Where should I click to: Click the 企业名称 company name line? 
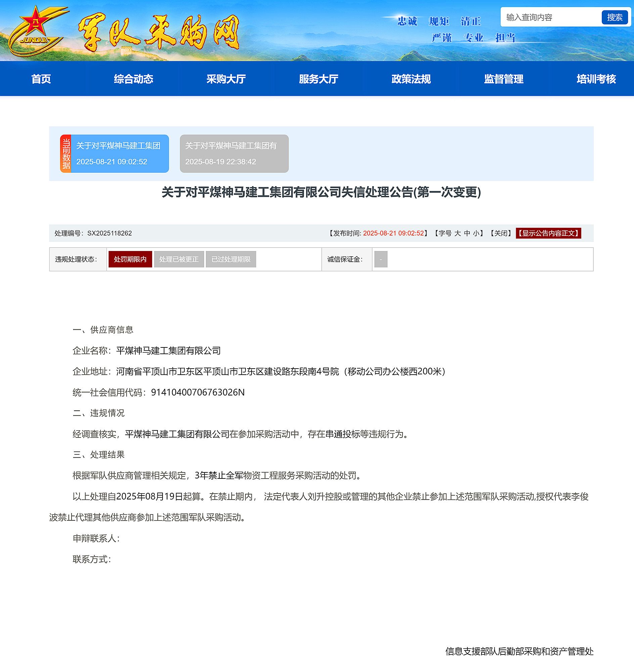(147, 351)
